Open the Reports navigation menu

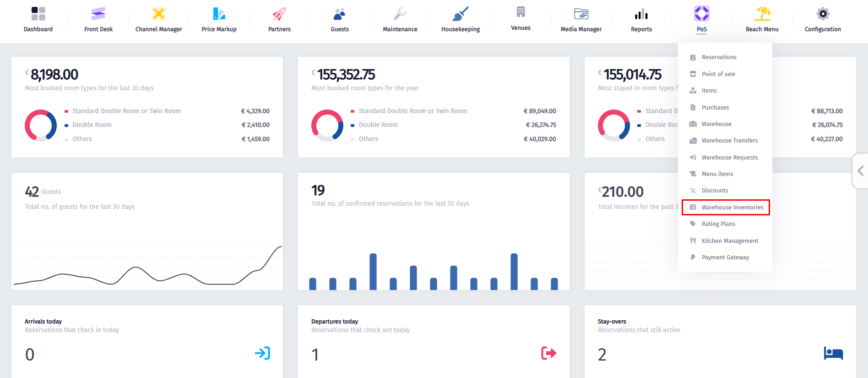[x=641, y=19]
